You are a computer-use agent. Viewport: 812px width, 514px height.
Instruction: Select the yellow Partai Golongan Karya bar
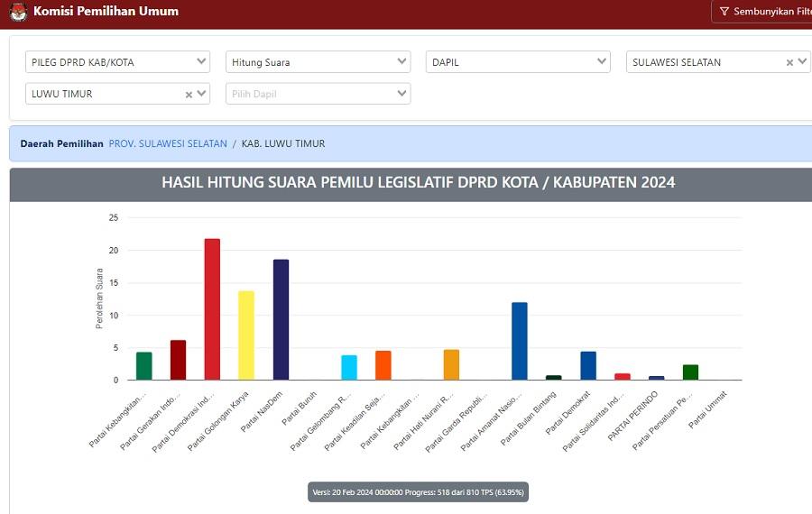click(x=246, y=335)
